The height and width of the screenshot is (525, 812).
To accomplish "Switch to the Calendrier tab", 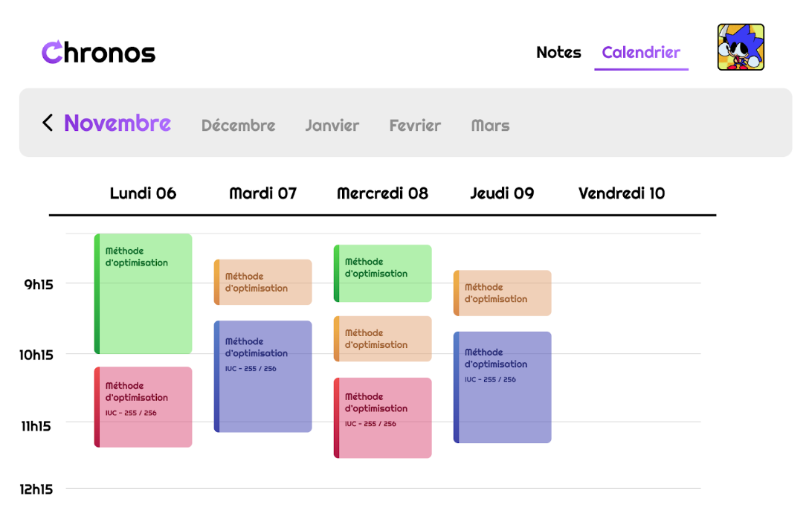I will (x=641, y=52).
